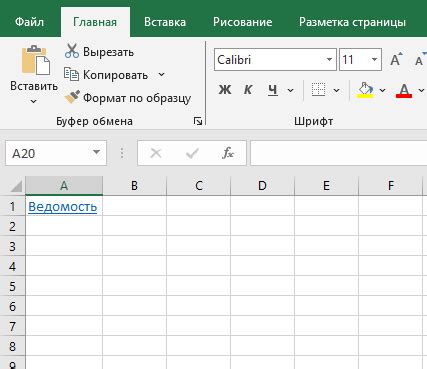Image resolution: width=427 pixels, height=369 pixels.
Task: Select column A header
Action: (x=64, y=186)
